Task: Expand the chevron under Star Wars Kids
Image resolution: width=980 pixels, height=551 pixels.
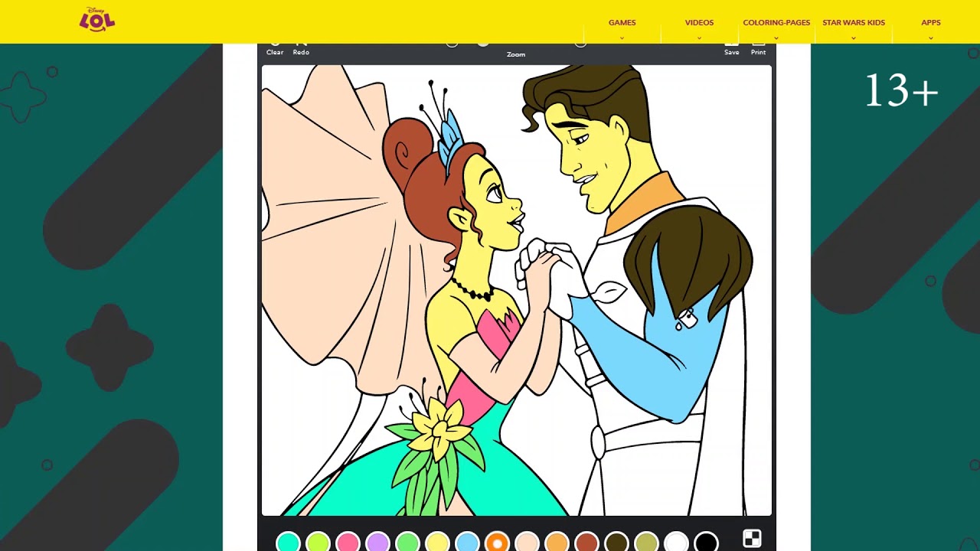Action: [854, 37]
